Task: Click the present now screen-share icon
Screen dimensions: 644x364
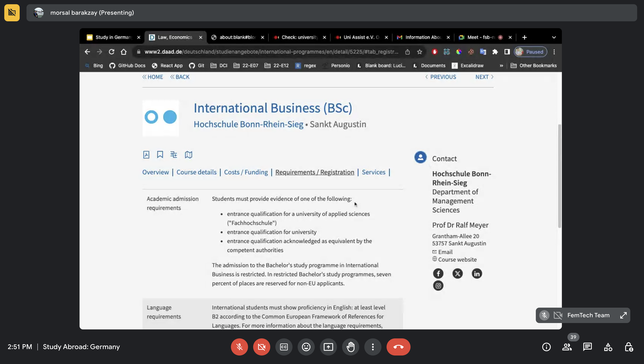Action: tap(328, 347)
